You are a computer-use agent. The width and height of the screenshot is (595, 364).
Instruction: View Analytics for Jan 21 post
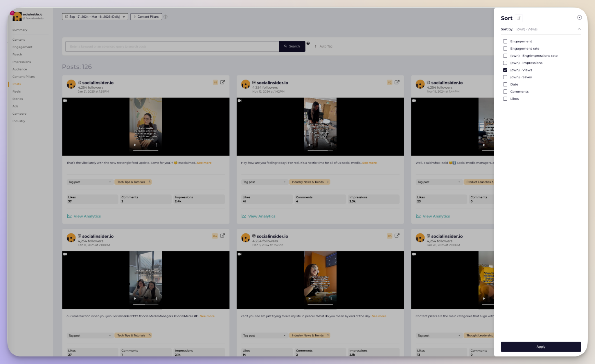tap(84, 216)
